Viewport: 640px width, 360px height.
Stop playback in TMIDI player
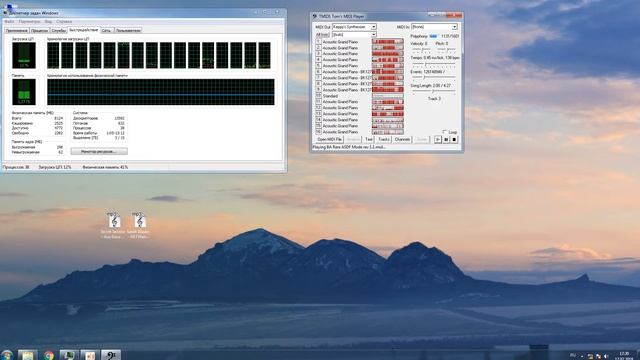[x=454, y=140]
